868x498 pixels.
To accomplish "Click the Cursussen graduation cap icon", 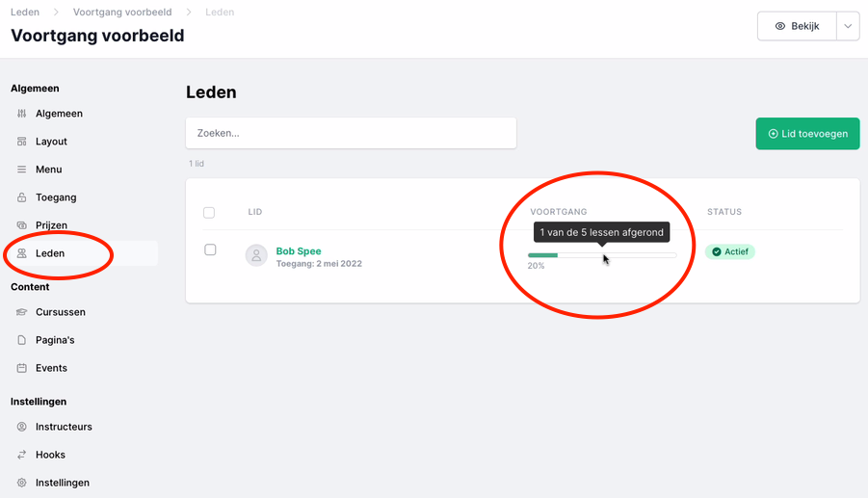I will coord(21,312).
